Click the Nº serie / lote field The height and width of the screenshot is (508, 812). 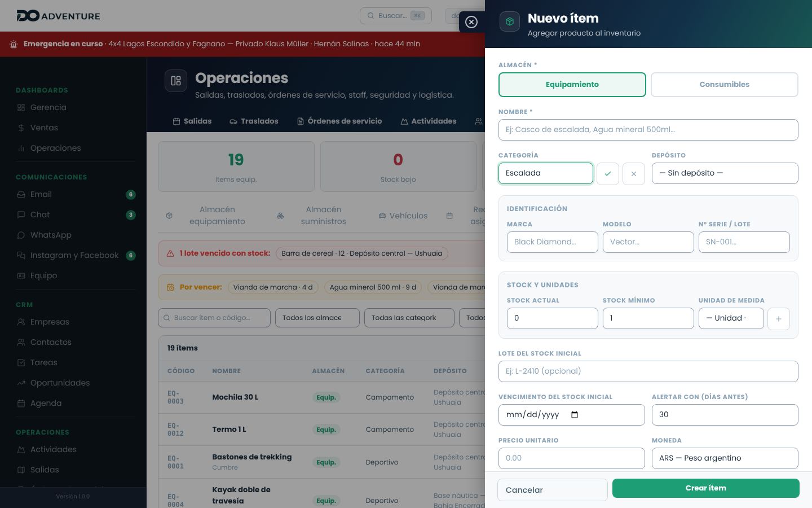(744, 242)
